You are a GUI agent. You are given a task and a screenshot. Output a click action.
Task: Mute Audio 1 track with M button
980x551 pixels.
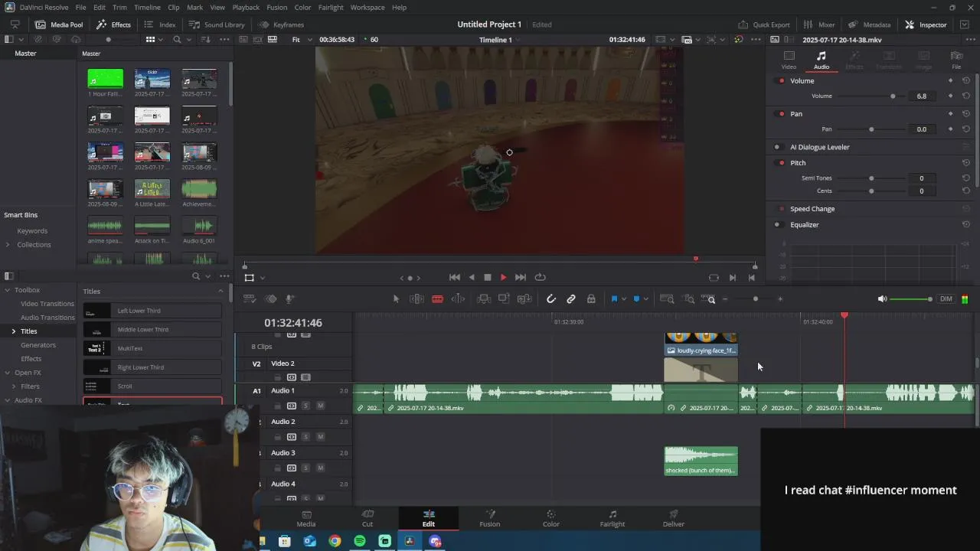tap(320, 406)
